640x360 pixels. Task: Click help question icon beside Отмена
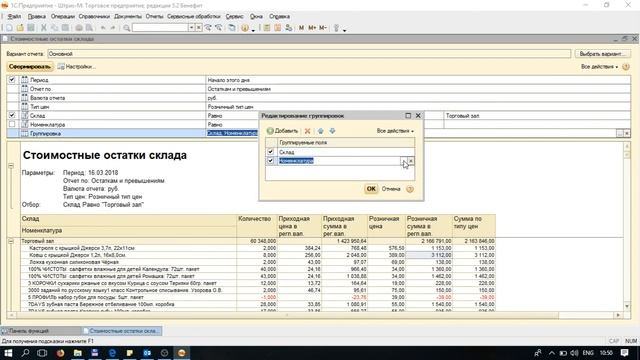[x=410, y=189]
